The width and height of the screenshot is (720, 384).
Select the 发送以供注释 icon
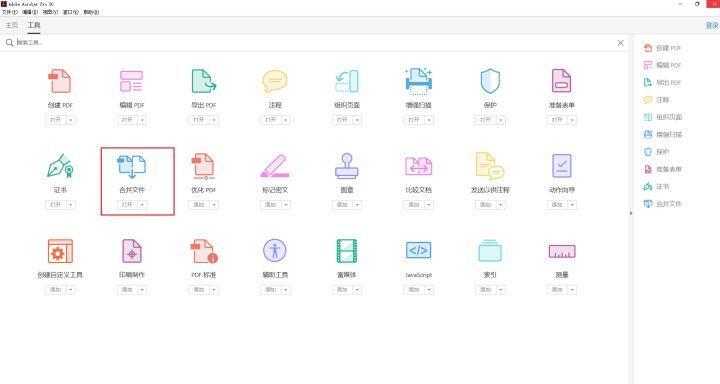[x=490, y=166]
